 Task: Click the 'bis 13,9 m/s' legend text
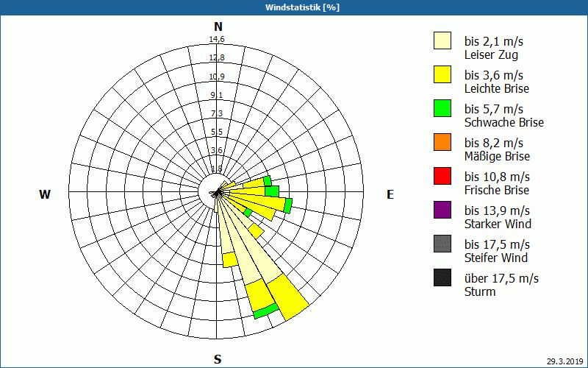coord(497,210)
